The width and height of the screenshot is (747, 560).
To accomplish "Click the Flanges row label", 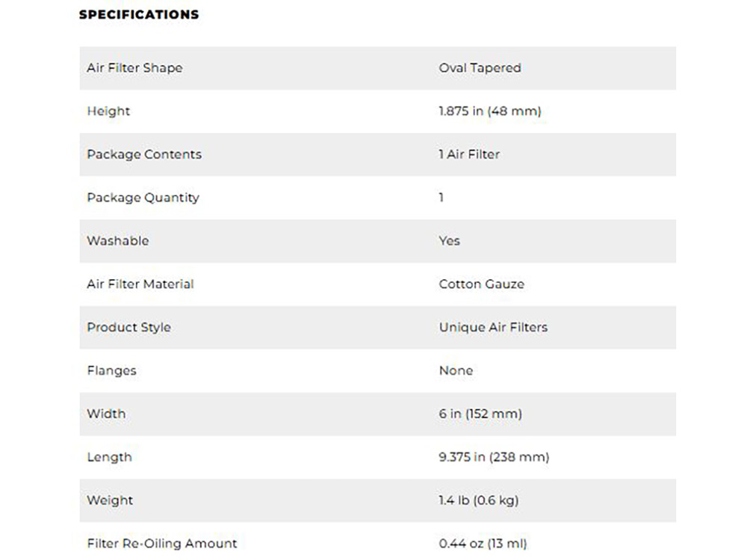I will click(x=111, y=371).
